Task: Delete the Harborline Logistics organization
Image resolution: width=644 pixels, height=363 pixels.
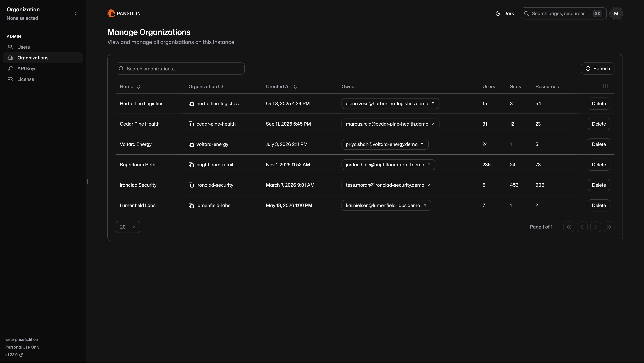Action: (x=599, y=104)
